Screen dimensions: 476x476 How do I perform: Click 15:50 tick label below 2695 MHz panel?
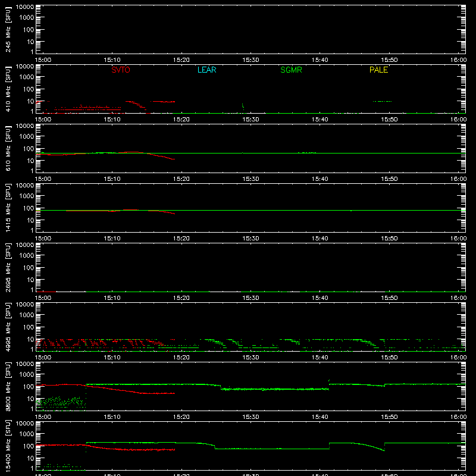click(389, 298)
